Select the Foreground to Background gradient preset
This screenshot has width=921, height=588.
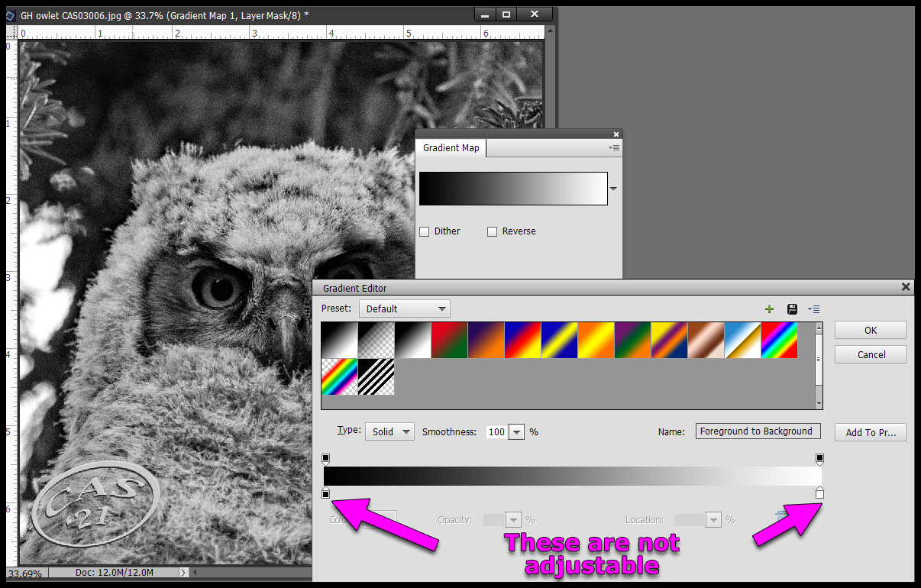(340, 341)
